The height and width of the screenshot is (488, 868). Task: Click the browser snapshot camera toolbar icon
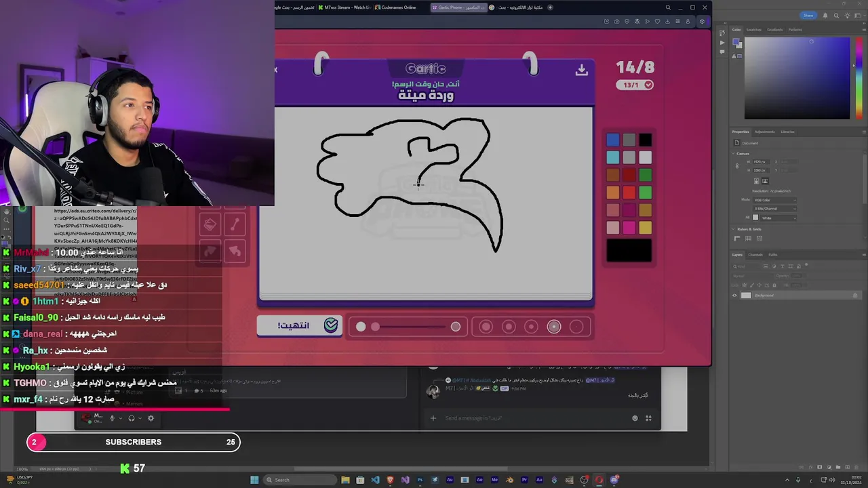(x=617, y=22)
